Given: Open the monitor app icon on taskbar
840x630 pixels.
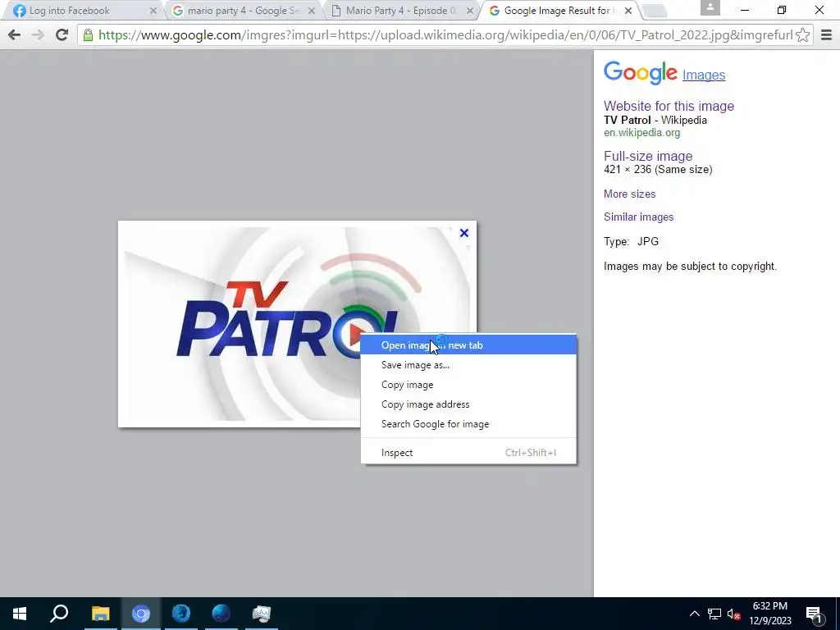Looking at the screenshot, I should point(262,614).
